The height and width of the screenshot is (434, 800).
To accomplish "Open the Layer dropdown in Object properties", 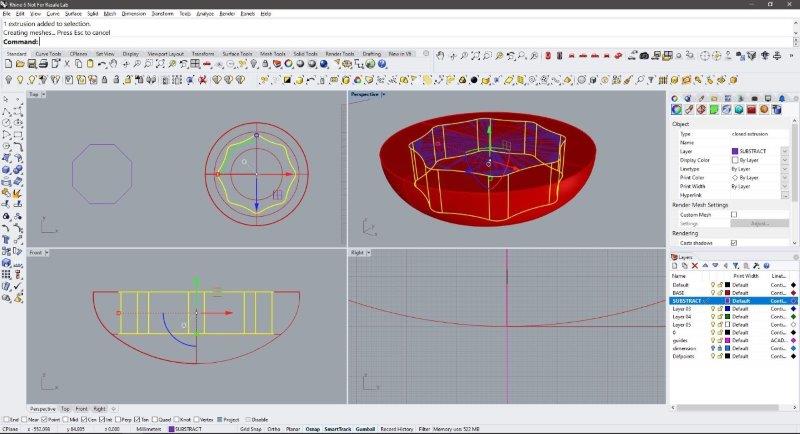I will pos(785,151).
